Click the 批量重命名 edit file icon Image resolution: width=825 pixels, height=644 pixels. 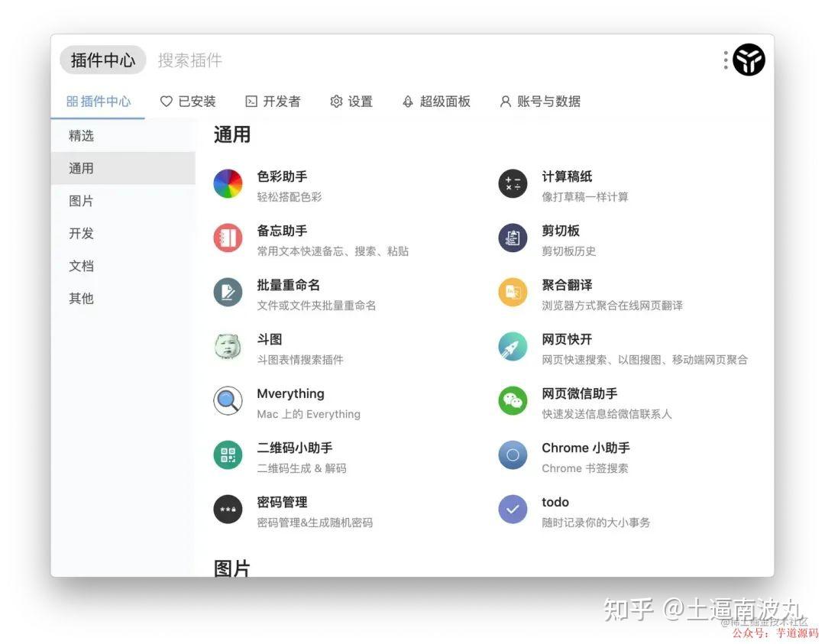click(x=228, y=292)
